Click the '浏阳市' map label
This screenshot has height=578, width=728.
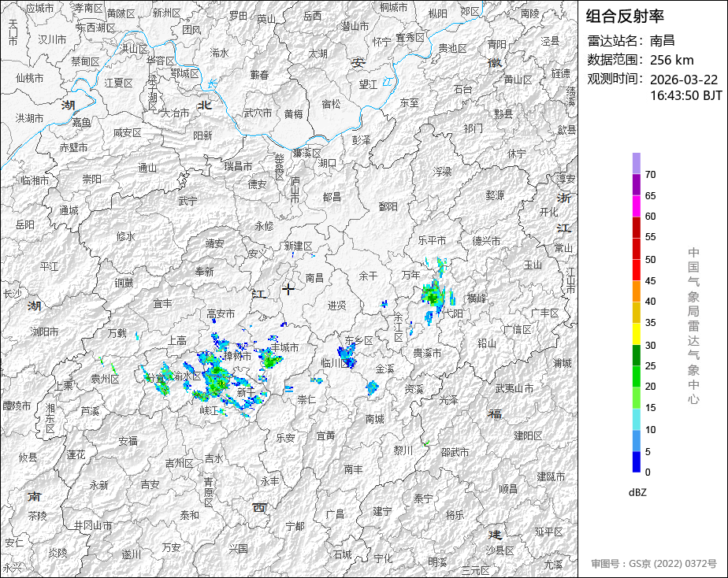(x=45, y=332)
